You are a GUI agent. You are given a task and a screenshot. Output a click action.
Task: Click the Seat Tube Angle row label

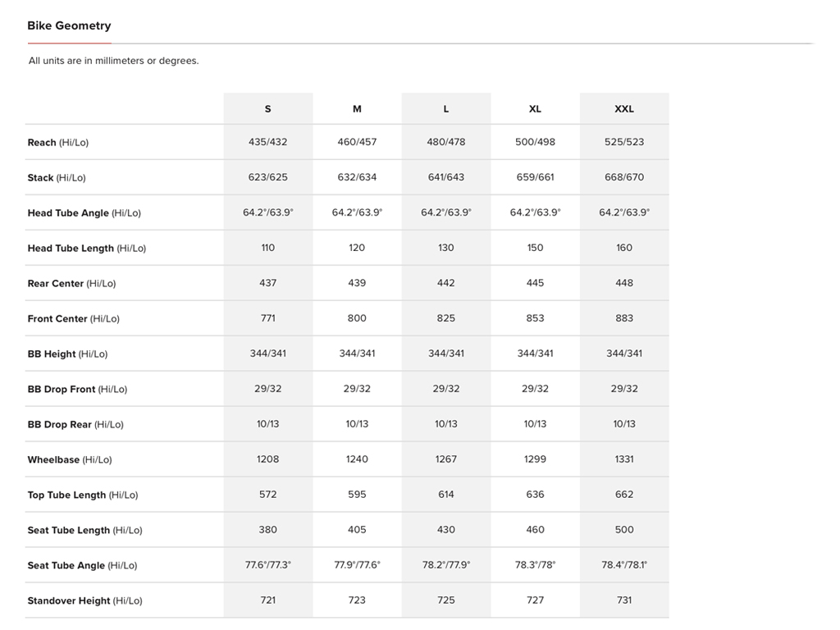tap(82, 566)
